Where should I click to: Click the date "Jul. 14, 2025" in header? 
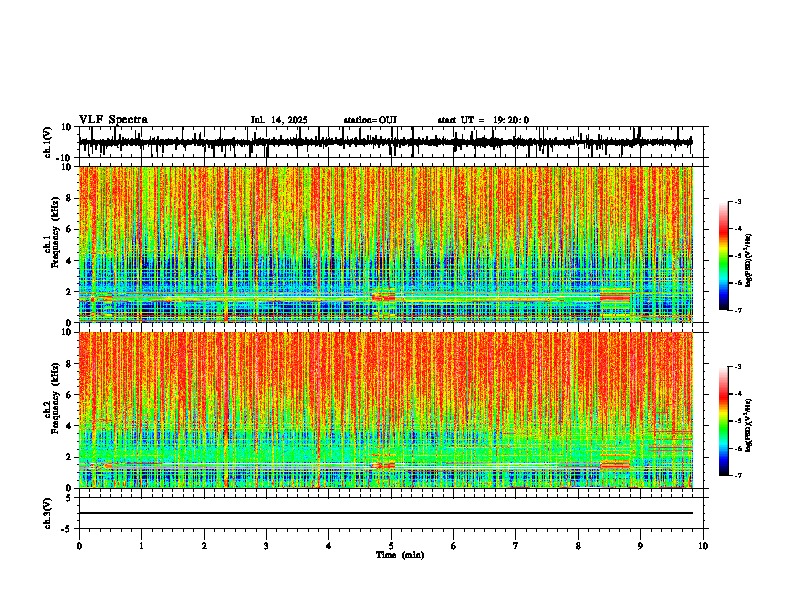(x=279, y=120)
